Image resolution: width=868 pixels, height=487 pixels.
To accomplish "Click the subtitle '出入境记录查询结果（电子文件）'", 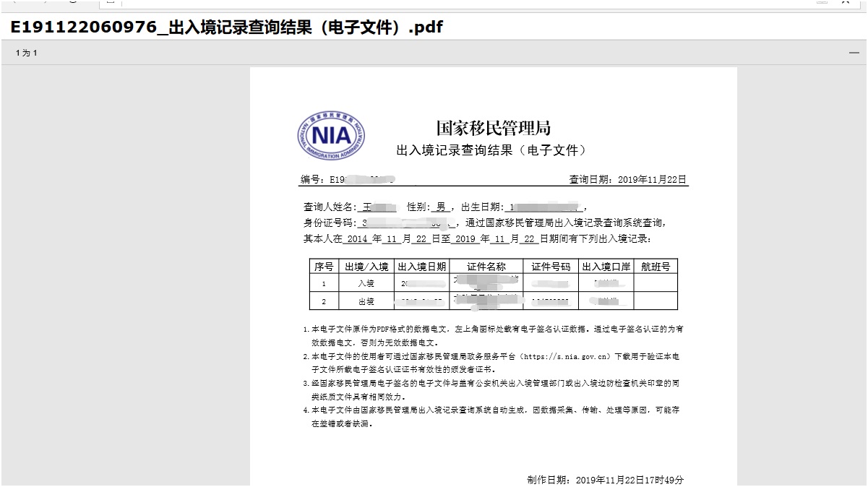I will pos(491,150).
